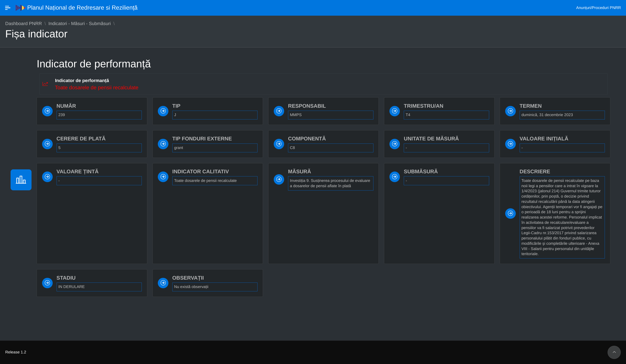Click the arrow icon beside DESCRIERE
The height and width of the screenshot is (364, 626).
(x=510, y=213)
